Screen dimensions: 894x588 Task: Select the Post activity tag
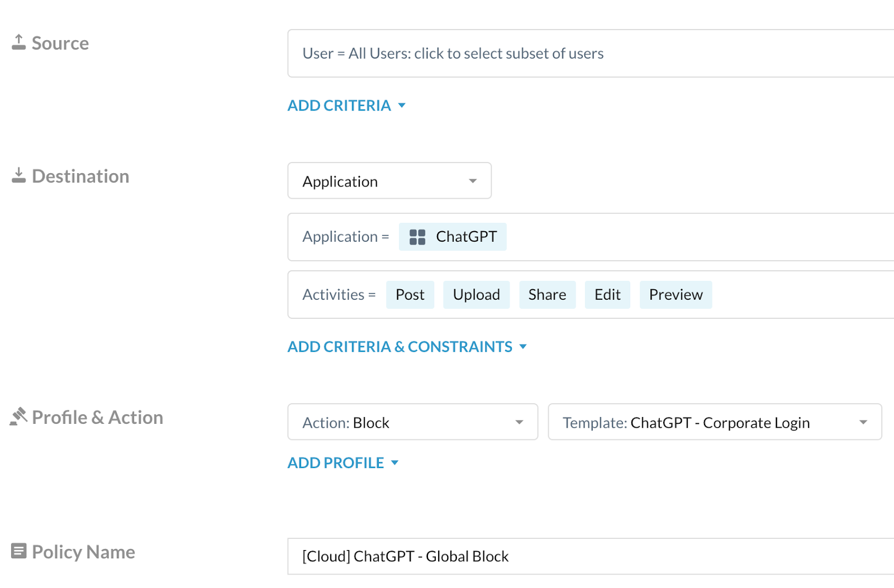click(x=410, y=295)
